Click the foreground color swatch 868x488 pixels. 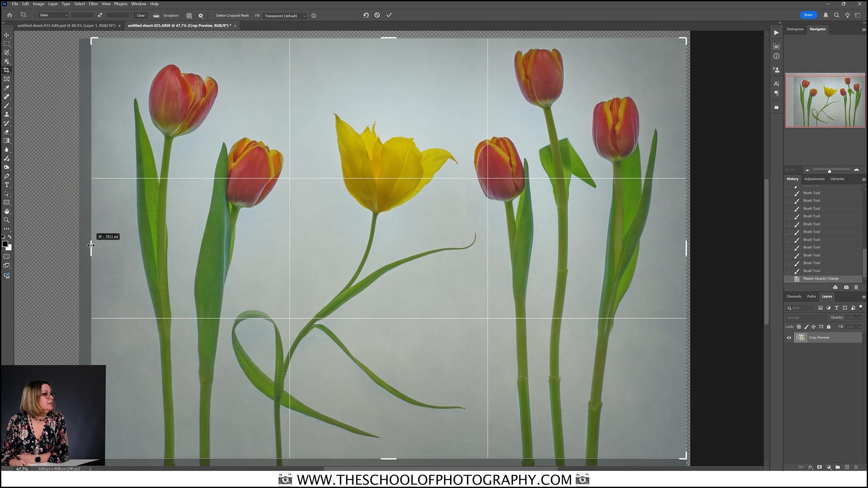pos(6,244)
